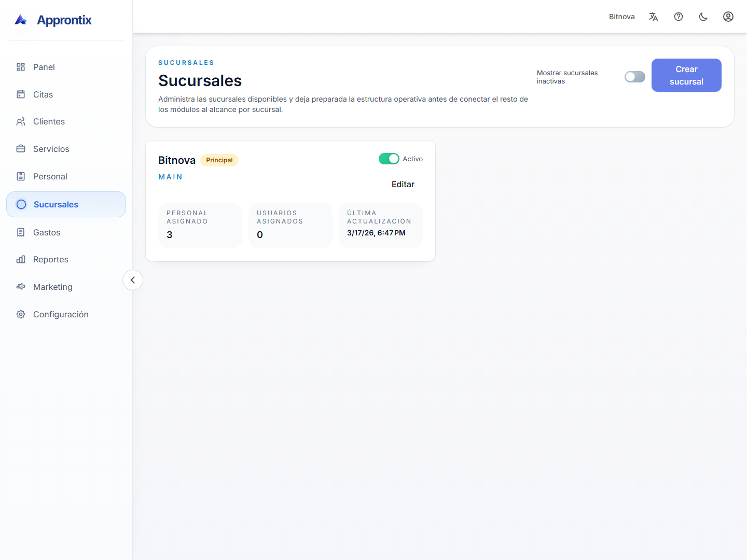Image resolution: width=747 pixels, height=560 pixels.
Task: Click the Approntix logo icon
Action: [x=21, y=20]
